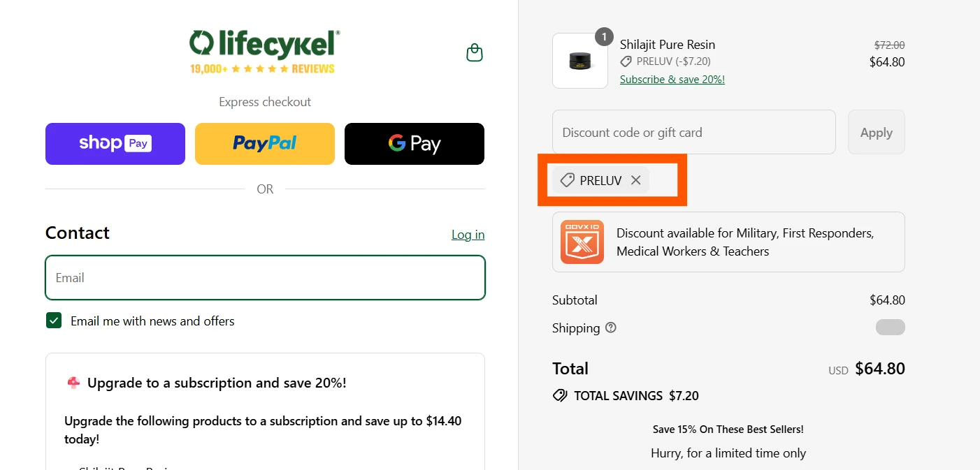Pay with Shop Pay express checkout
This screenshot has width=980, height=470.
115,144
